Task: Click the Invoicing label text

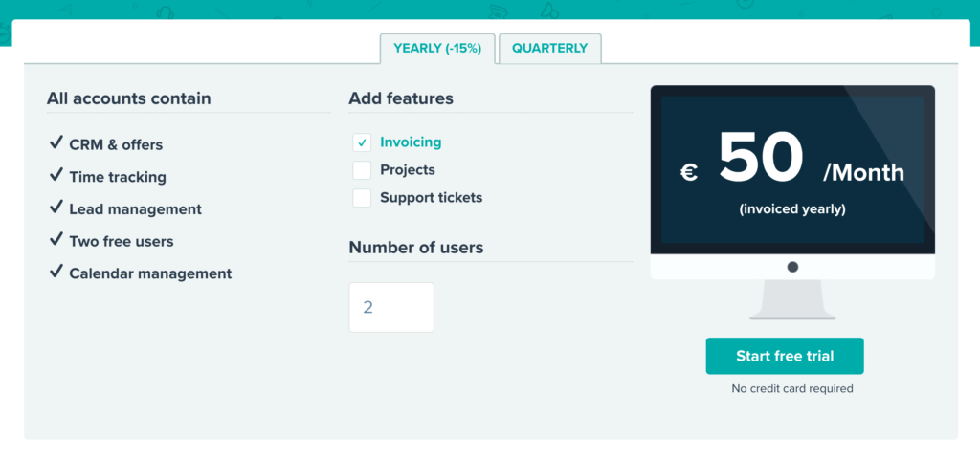Action: 411,142
